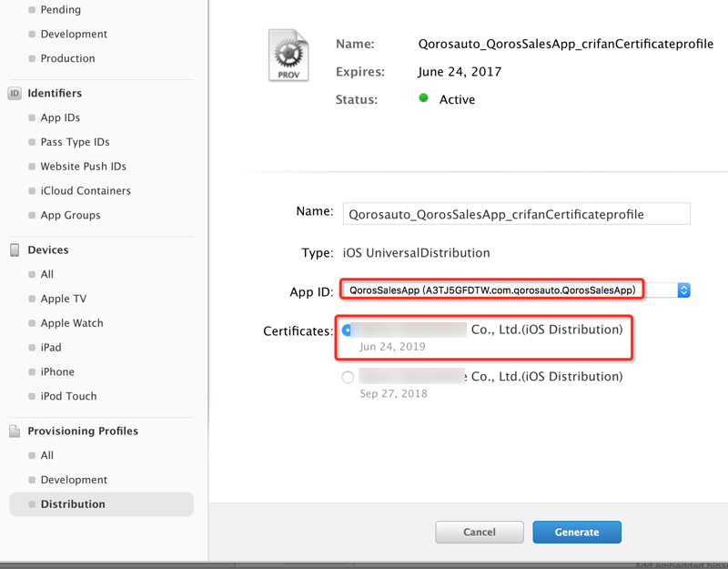Image resolution: width=728 pixels, height=569 pixels.
Task: Open Development provisioning profiles
Action: (74, 480)
